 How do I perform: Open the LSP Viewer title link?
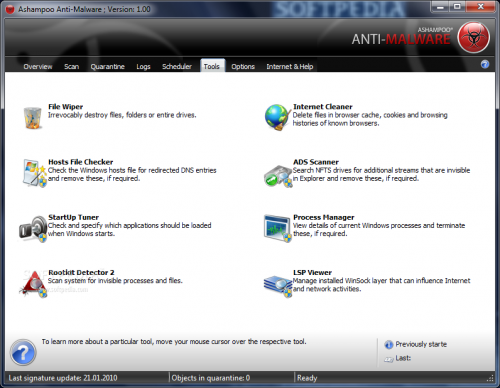coord(312,273)
